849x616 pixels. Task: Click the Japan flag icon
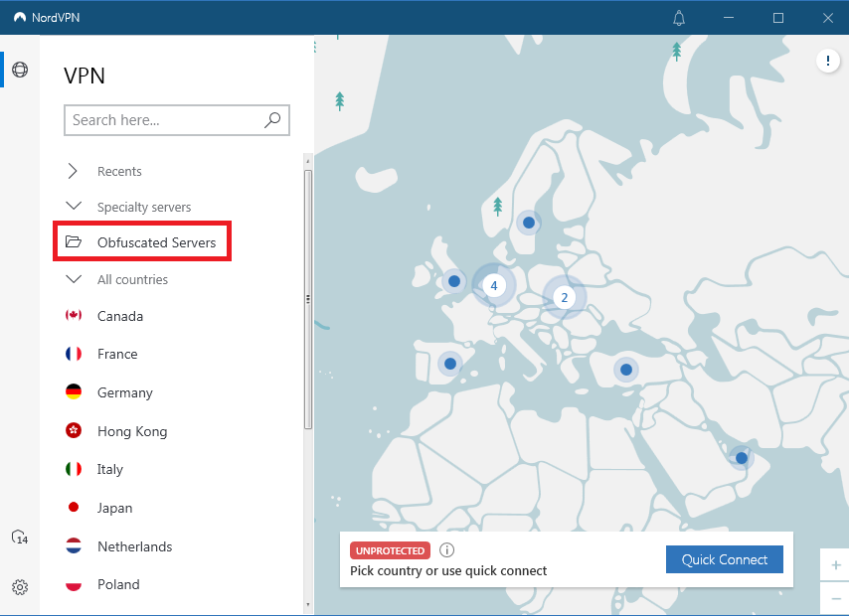click(x=74, y=507)
